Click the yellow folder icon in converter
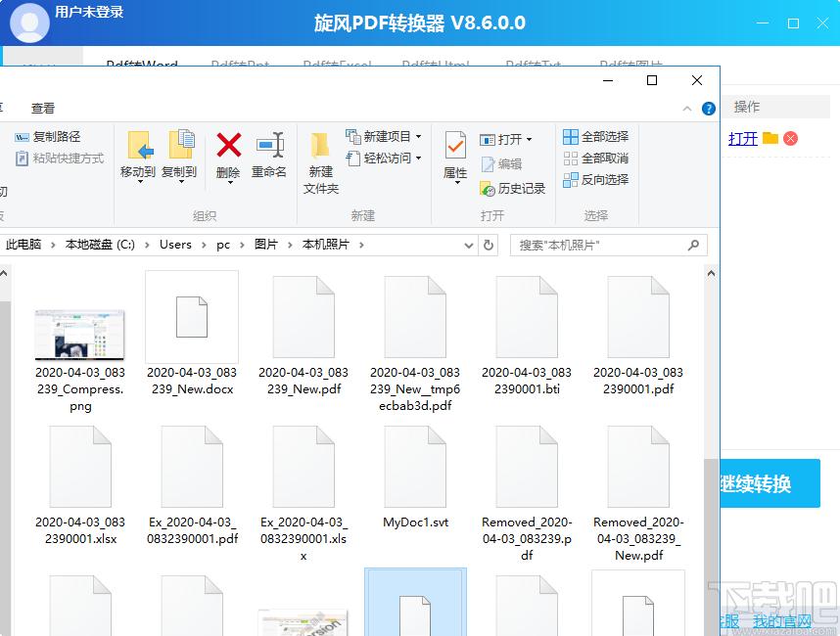The height and width of the screenshot is (636, 840). 770,138
